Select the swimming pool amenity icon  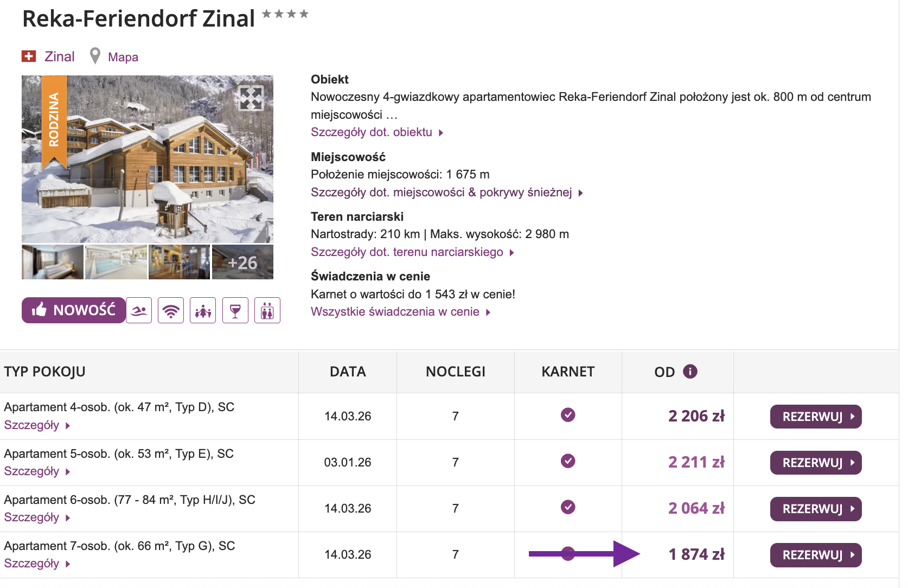[139, 310]
